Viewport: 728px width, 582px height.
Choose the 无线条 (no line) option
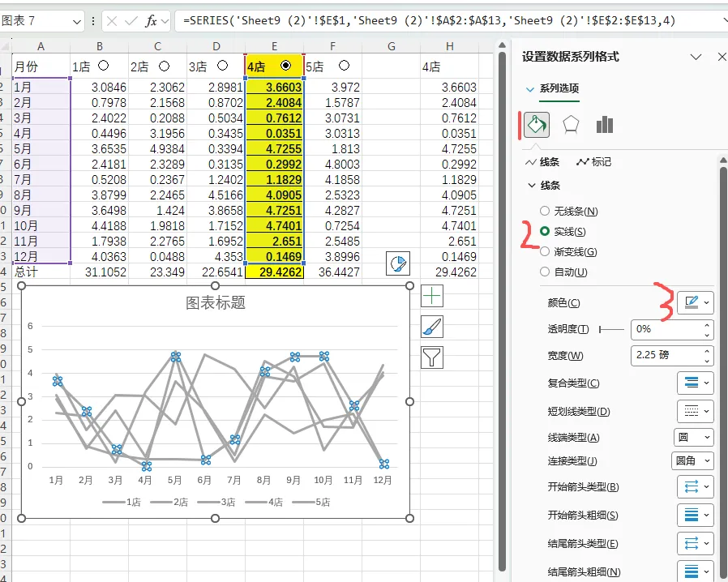pos(569,212)
